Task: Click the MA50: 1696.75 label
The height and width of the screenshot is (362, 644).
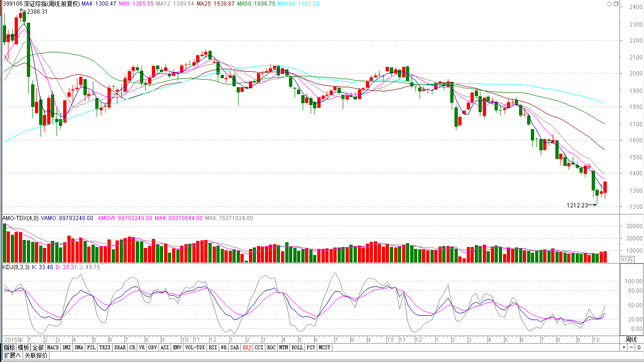Action: [x=256, y=4]
